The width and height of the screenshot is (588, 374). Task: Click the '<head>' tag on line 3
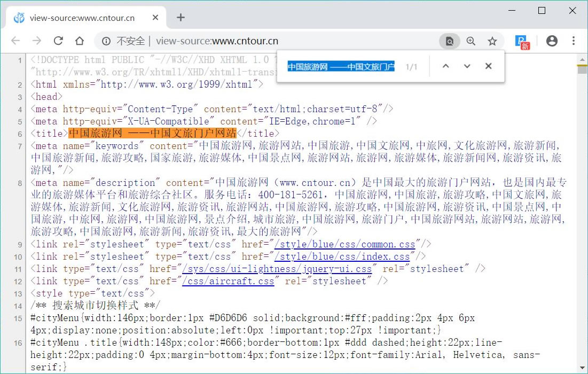tap(46, 97)
